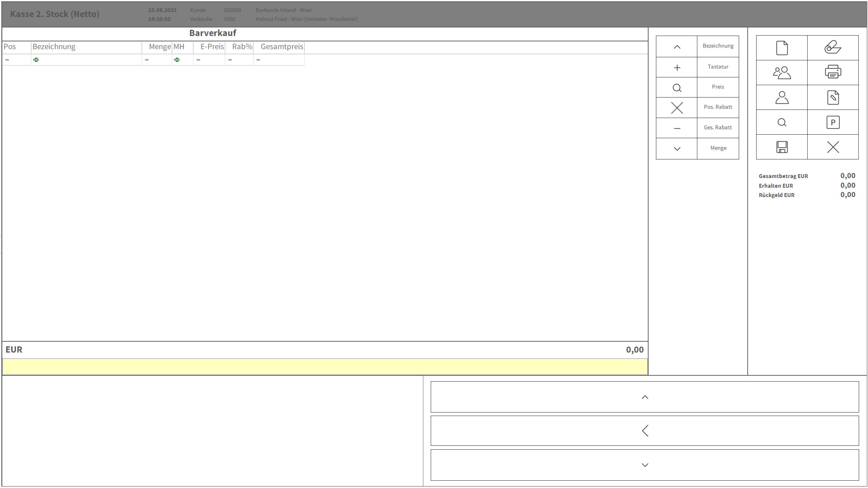Screen dimensions: 868x488
Task: Click the MH column header
Action: (x=183, y=47)
